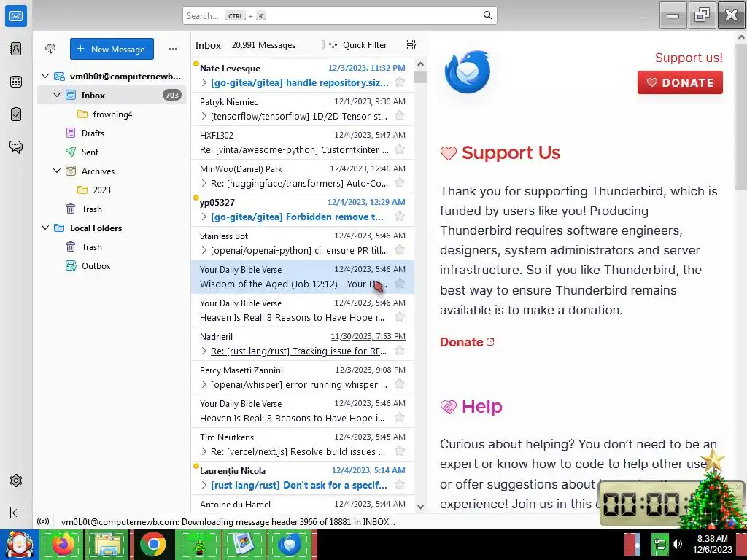The height and width of the screenshot is (560, 747).
Task: Open the Drafts folder
Action: click(112, 133)
